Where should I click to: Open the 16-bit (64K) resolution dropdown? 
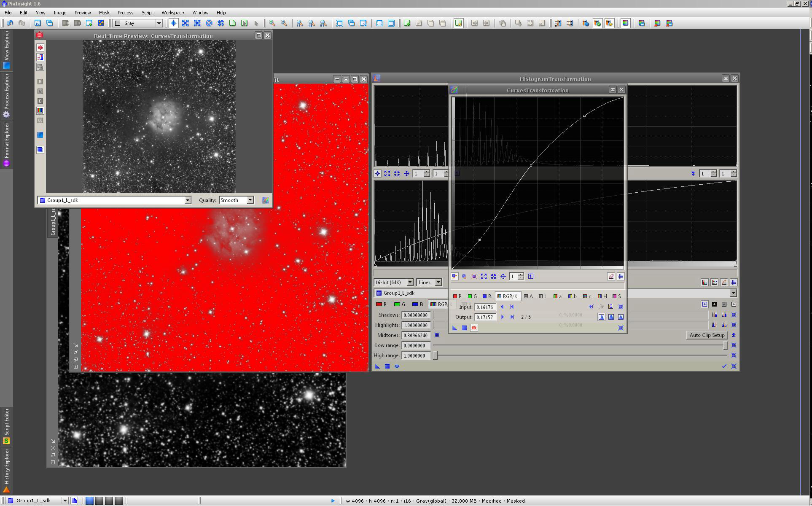[393, 283]
